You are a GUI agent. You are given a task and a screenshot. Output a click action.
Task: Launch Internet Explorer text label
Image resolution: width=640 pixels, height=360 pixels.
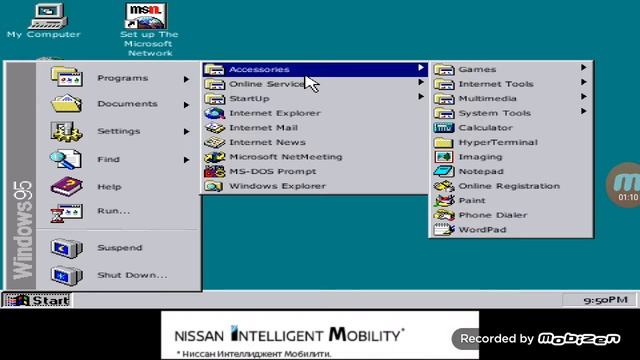tap(275, 113)
